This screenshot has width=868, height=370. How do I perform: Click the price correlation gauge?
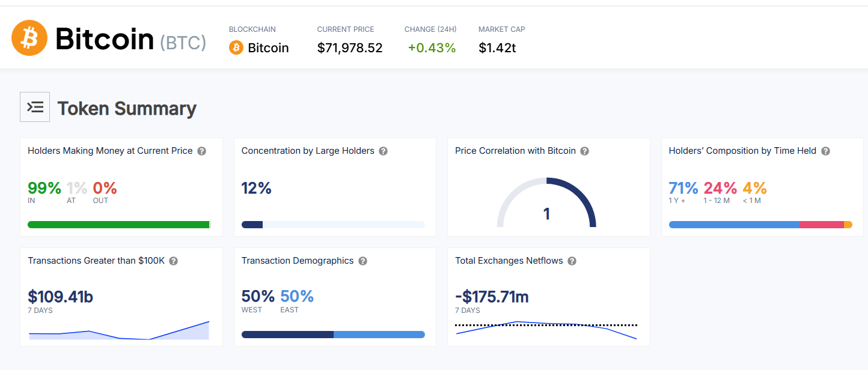(x=546, y=202)
